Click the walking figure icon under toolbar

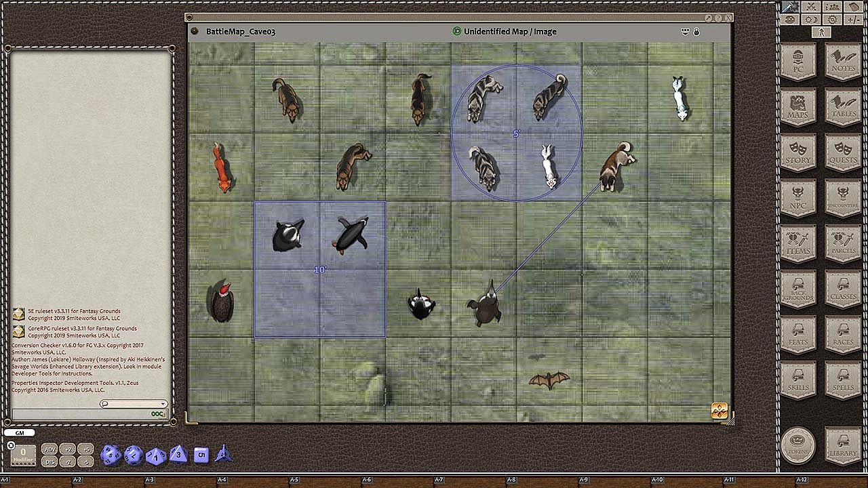pyautogui.click(x=821, y=33)
